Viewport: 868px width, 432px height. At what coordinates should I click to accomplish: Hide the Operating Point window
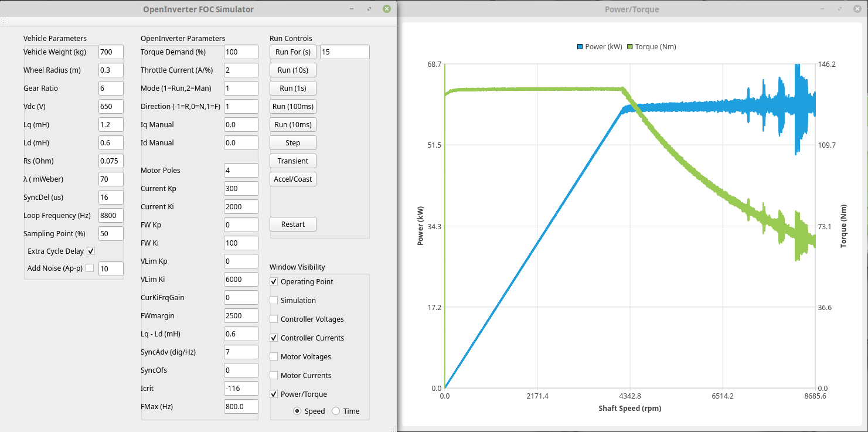(274, 281)
